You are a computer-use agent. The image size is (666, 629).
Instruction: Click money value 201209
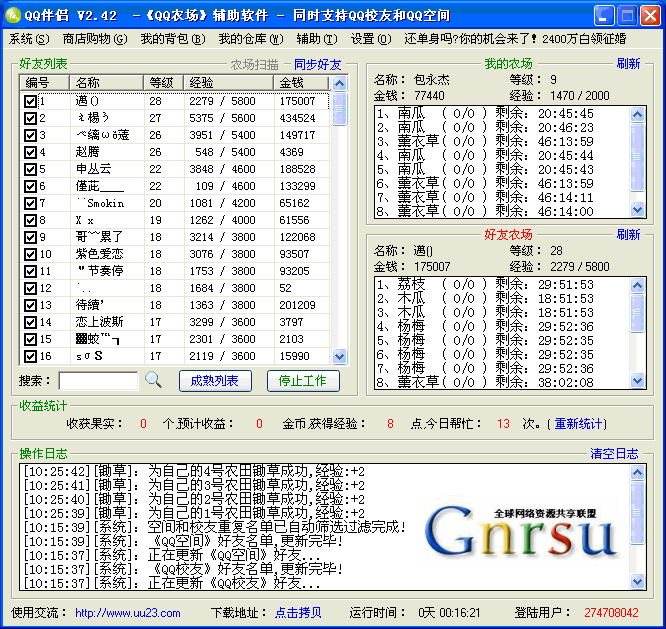click(x=297, y=305)
